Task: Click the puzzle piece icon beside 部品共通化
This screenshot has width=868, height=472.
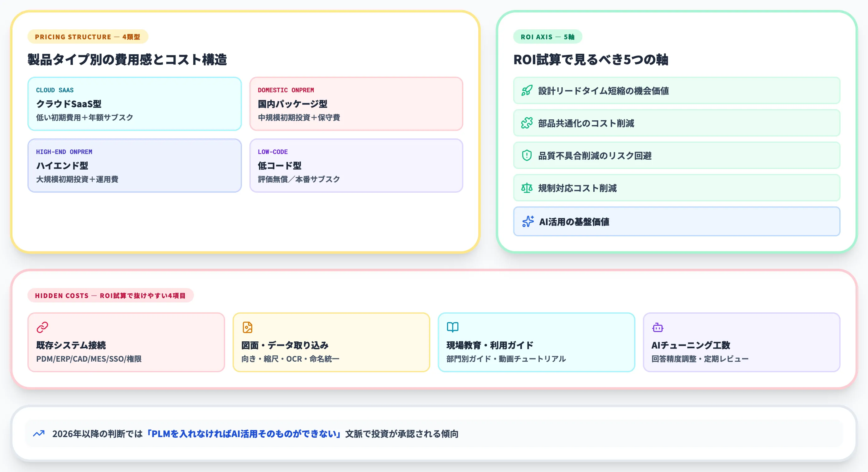Action: coord(527,123)
